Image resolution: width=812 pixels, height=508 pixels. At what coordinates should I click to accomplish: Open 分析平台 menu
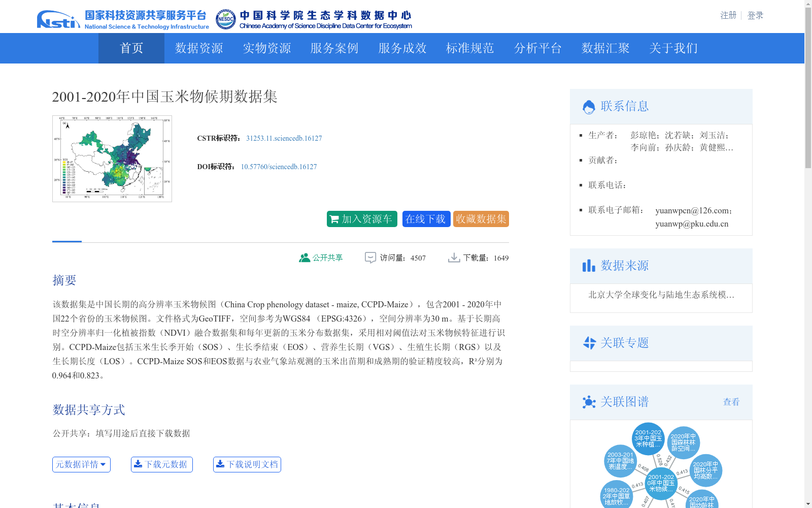pyautogui.click(x=538, y=48)
